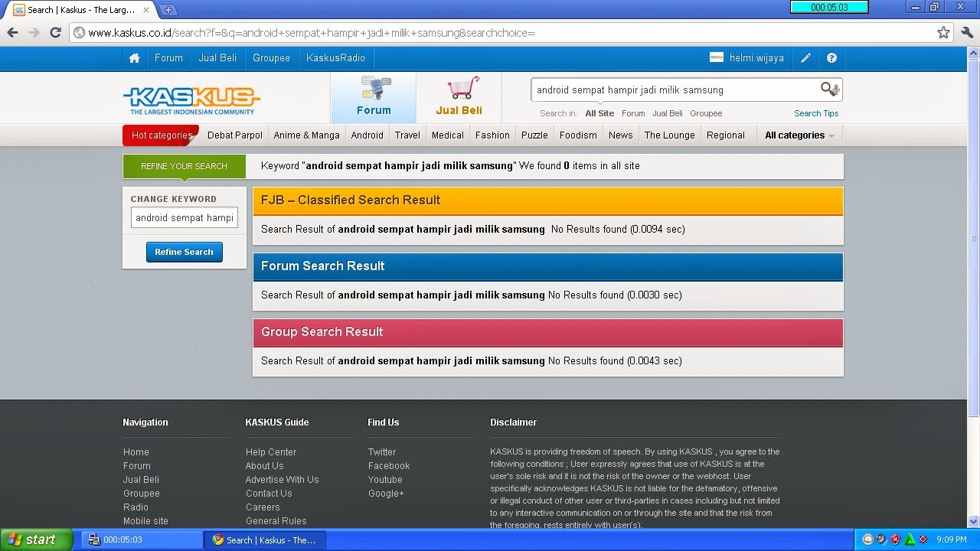
Task: Click the browser address bar
Action: click(505, 33)
